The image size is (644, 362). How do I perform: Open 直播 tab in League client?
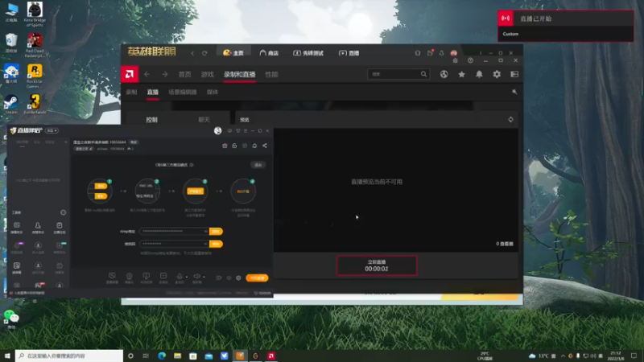[349, 53]
